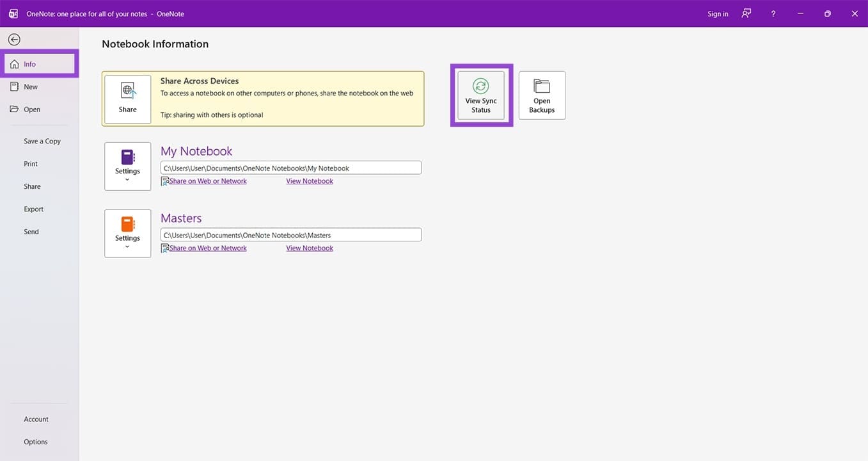Viewport: 868px width, 461px height.
Task: Click the orange Settings icon for Masters notebook
Action: click(127, 223)
